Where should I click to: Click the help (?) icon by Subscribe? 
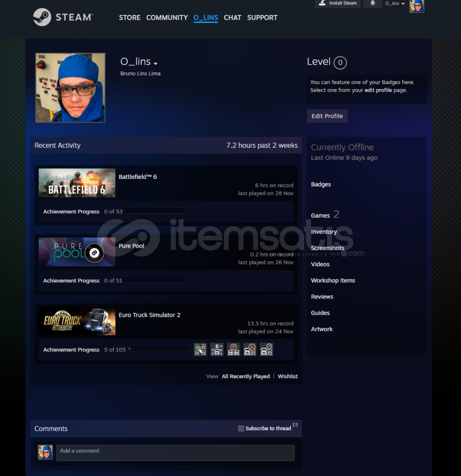pyautogui.click(x=295, y=425)
